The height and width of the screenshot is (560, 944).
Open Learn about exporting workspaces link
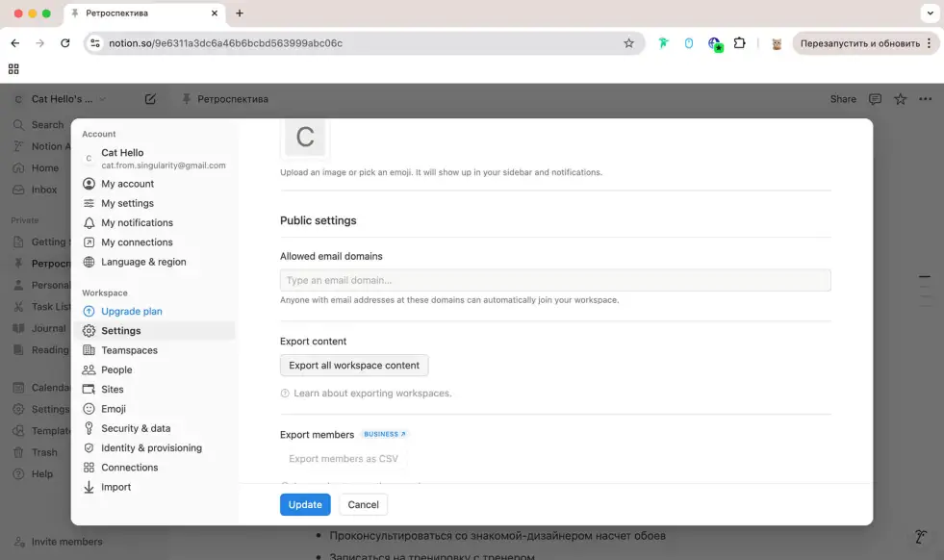(x=371, y=394)
